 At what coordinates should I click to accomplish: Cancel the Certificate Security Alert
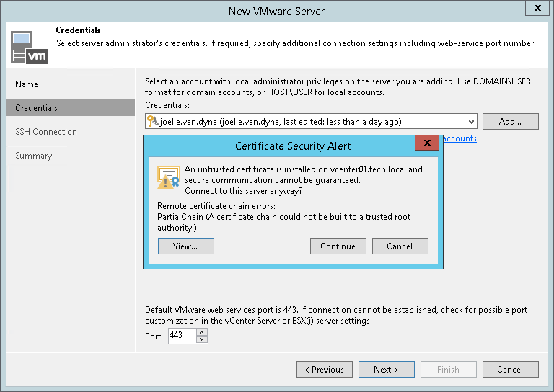pos(400,246)
